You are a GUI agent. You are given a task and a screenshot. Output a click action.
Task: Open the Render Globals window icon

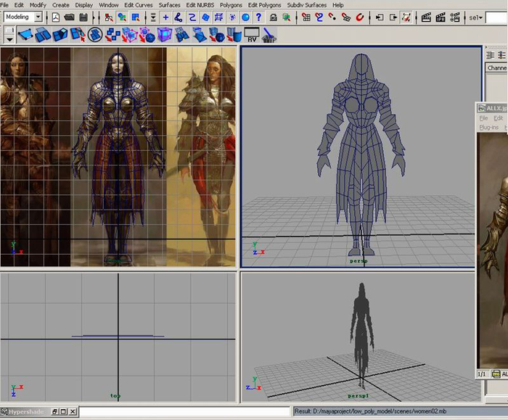(x=454, y=17)
